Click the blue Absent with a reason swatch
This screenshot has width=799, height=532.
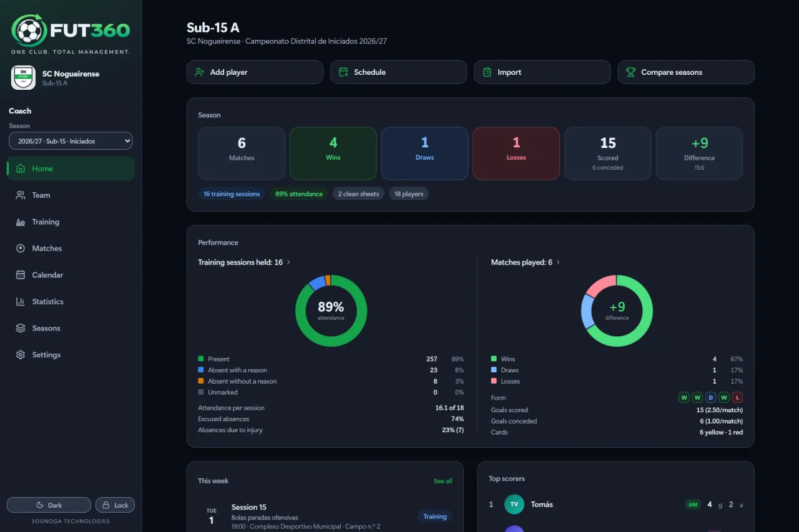point(201,370)
